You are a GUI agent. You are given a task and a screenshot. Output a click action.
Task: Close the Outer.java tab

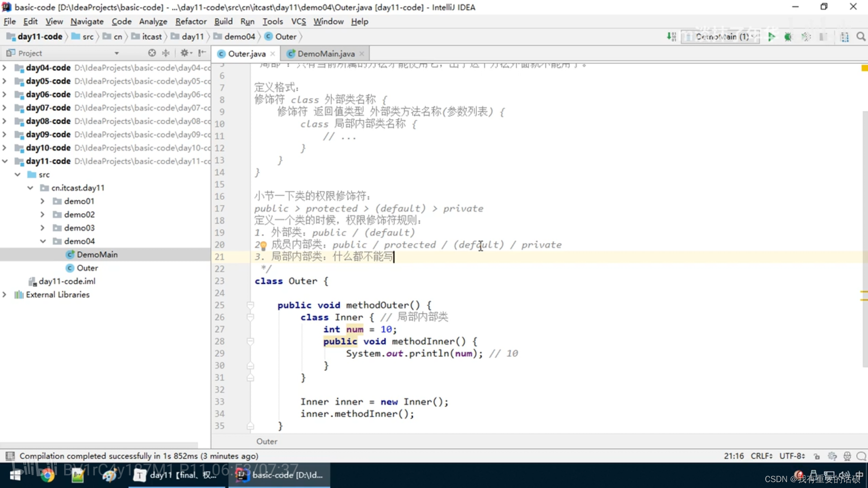point(273,54)
